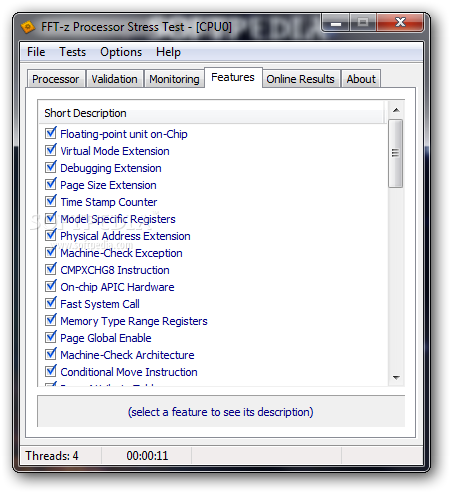Open the Help menu
Image resolution: width=451 pixels, height=493 pixels.
[168, 52]
